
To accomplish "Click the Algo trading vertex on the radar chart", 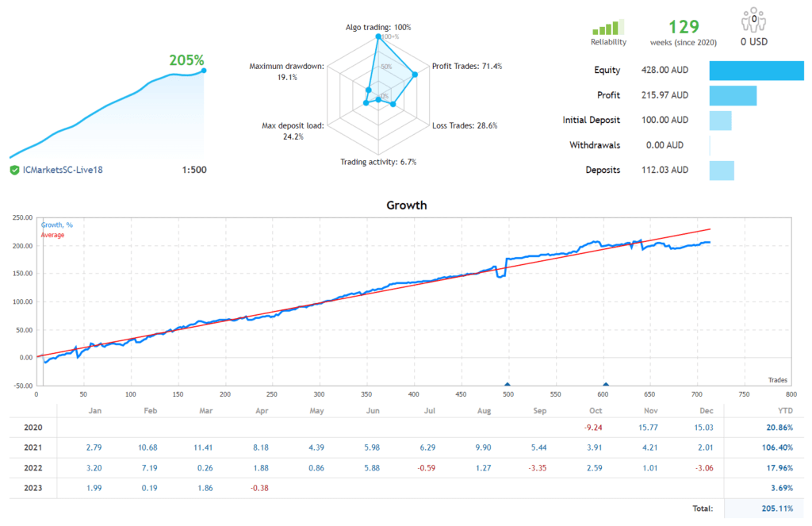I will pos(379,35).
